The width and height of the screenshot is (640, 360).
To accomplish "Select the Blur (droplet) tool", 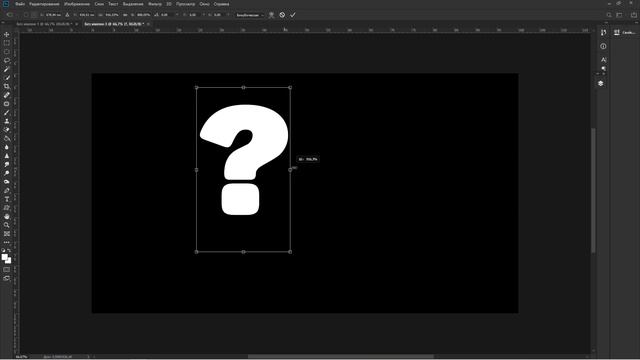I will coord(7,147).
